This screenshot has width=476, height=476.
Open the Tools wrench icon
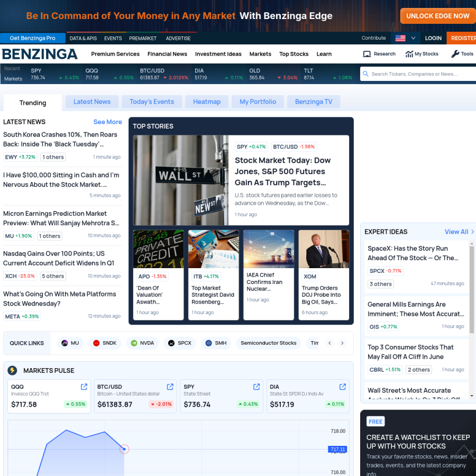pos(455,54)
